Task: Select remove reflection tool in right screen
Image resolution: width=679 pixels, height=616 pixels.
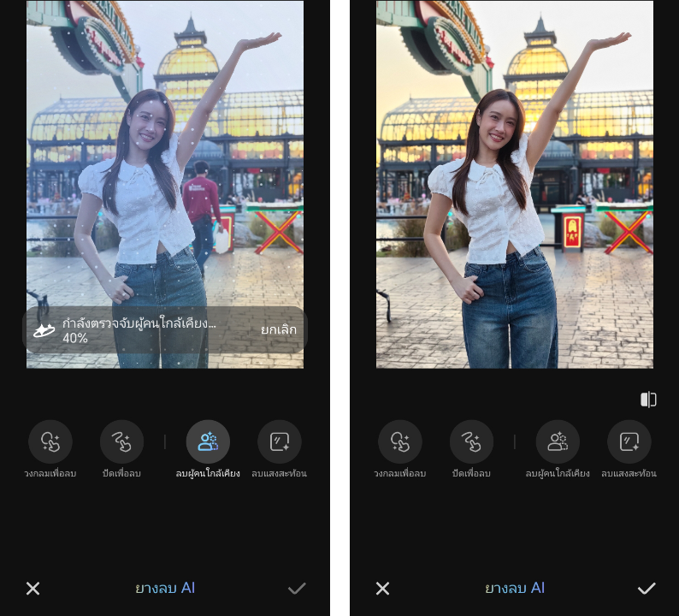Action: 629,441
